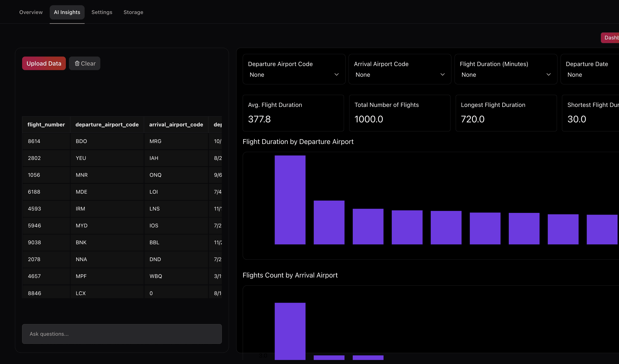Click the Avg. Flight Duration card
The width and height of the screenshot is (619, 364).
293,113
